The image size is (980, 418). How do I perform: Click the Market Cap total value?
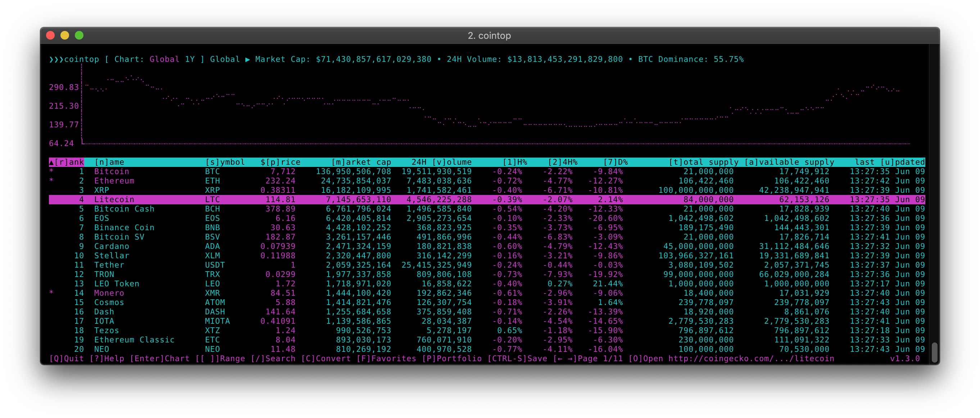tap(373, 59)
